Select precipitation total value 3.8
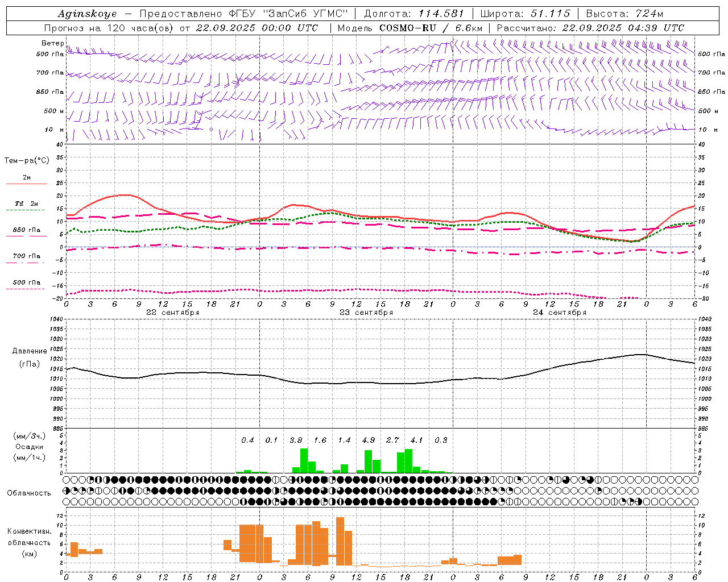This screenshot has width=728, height=582. pos(296,440)
